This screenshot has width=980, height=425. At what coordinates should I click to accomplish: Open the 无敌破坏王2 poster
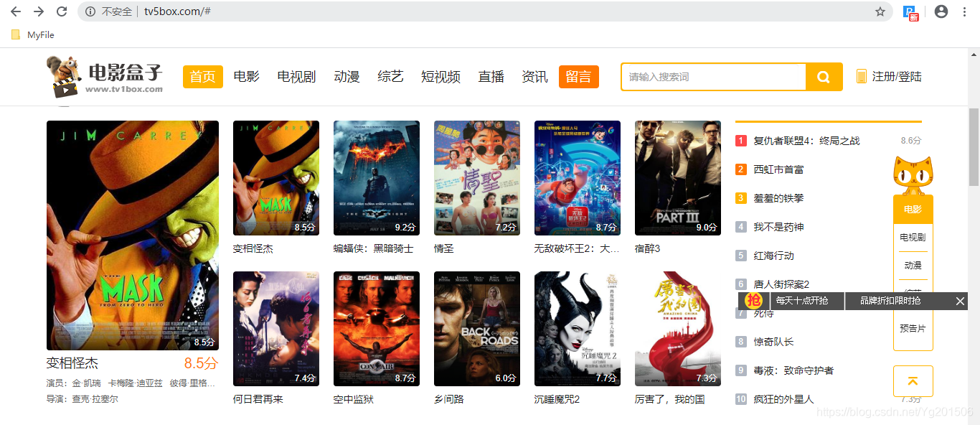coord(578,178)
